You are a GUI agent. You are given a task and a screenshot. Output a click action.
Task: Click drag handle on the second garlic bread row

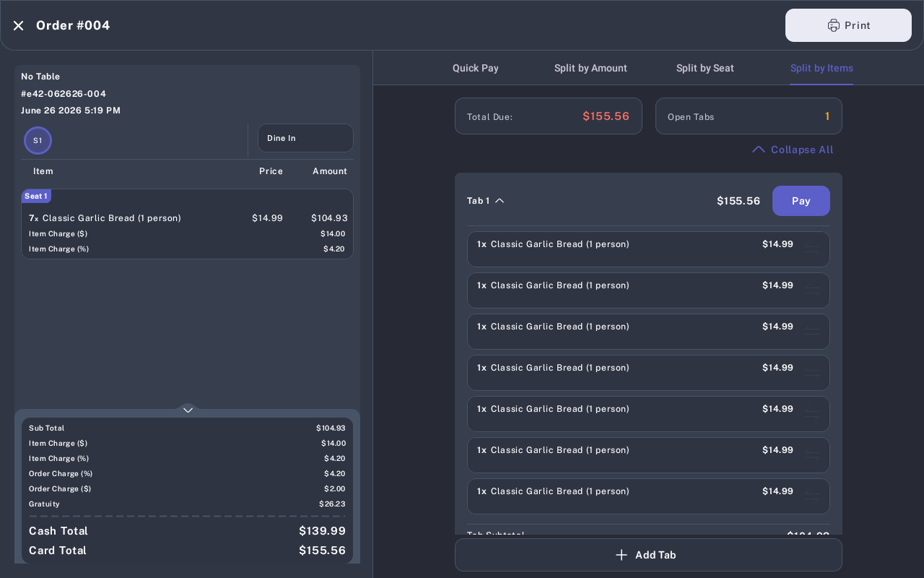(812, 290)
